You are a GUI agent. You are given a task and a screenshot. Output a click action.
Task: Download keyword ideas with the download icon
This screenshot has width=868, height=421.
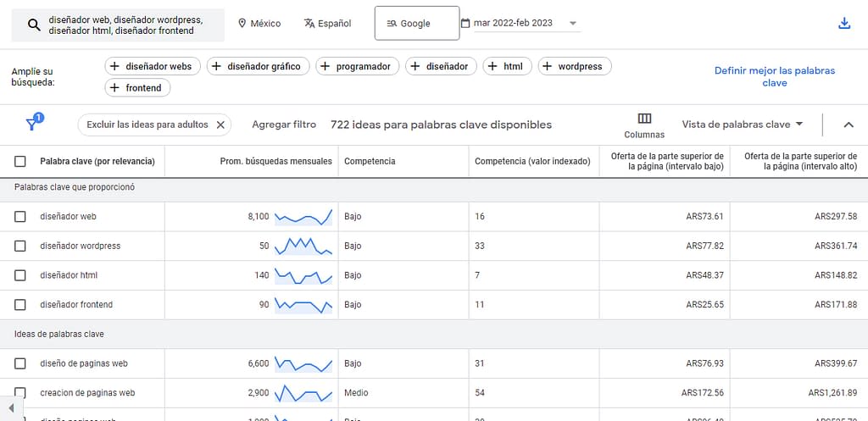(844, 23)
